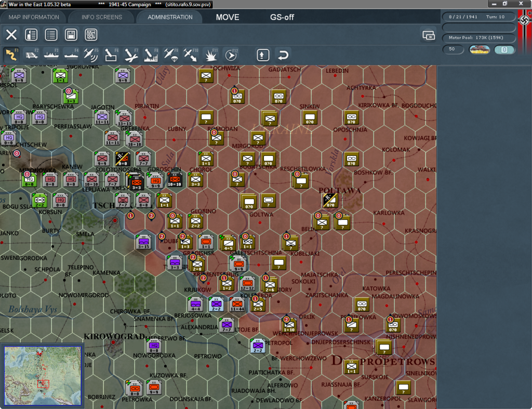Select the unit labeled 18=18
Screen dimensions: 532x409
point(135,139)
